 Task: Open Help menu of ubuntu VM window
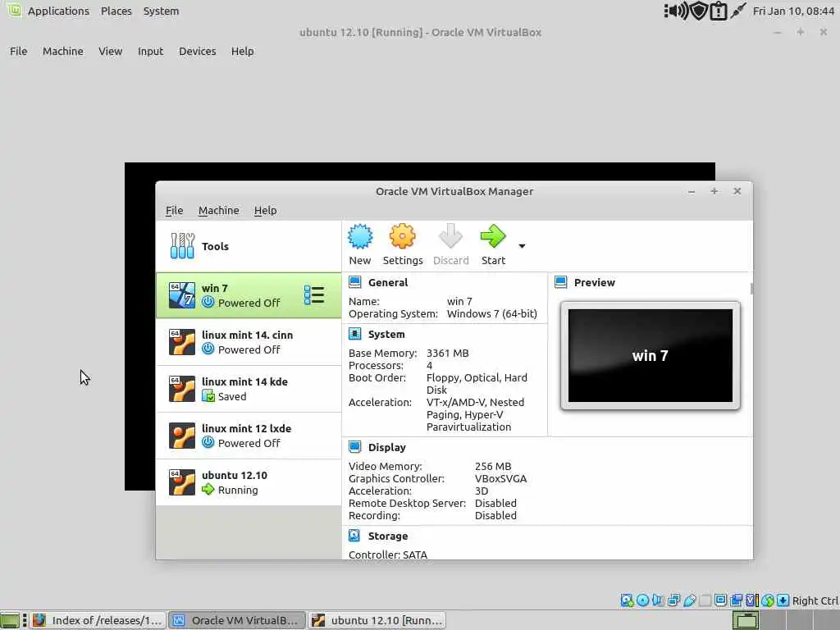242,52
